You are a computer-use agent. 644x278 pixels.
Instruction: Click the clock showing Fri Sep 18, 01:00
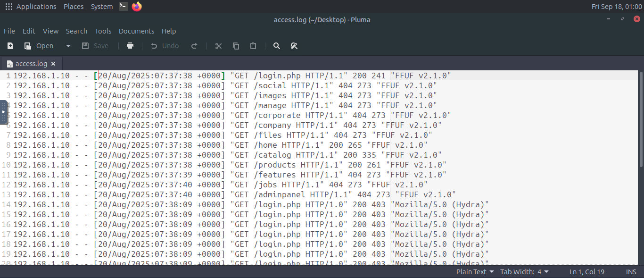pos(617,7)
